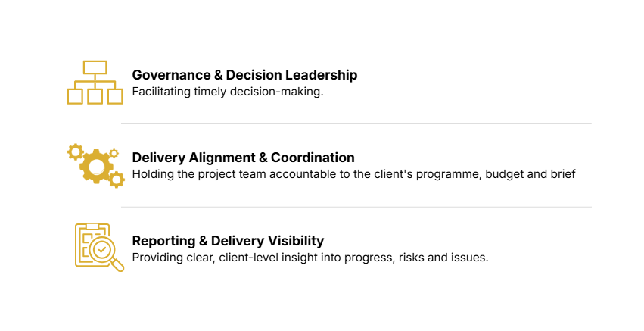Click the top box of the org chart
The width and height of the screenshot is (644, 331).
[95, 67]
